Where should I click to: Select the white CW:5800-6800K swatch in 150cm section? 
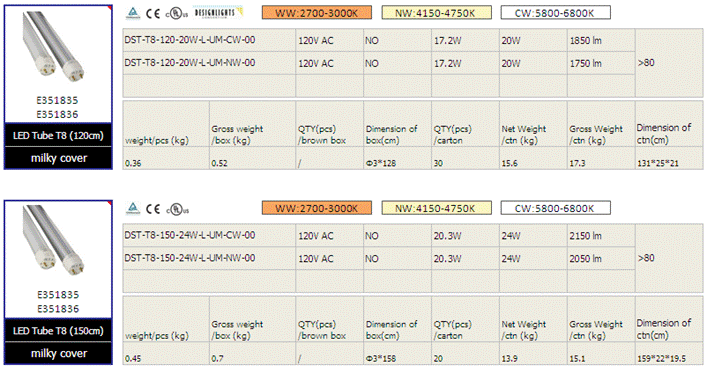(x=556, y=208)
